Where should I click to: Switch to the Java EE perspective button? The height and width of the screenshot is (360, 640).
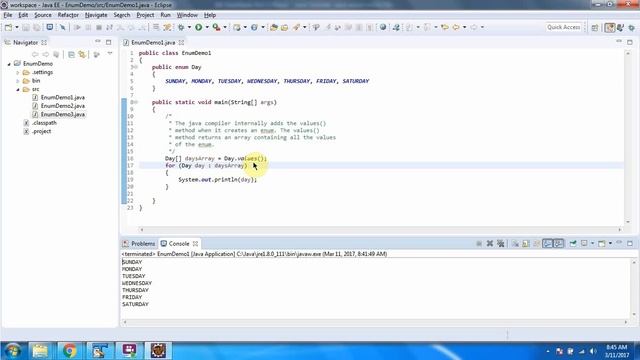[610, 27]
